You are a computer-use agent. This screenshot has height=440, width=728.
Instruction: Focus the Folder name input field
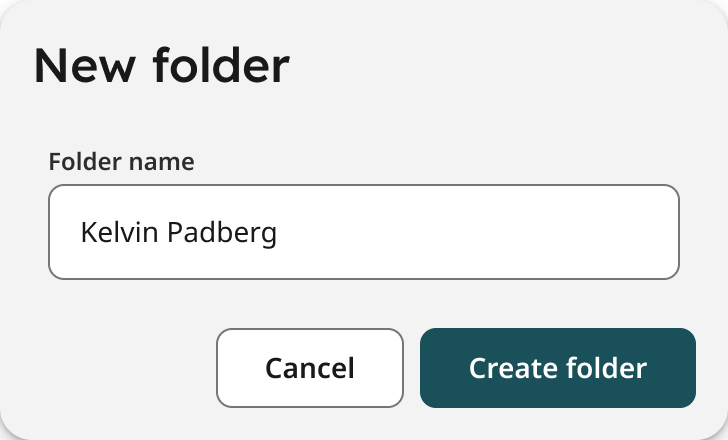(x=364, y=232)
